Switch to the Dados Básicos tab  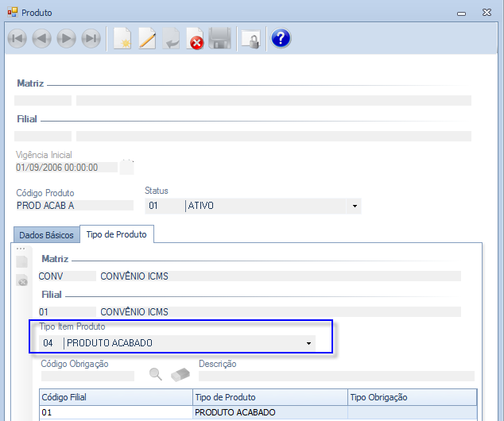47,235
